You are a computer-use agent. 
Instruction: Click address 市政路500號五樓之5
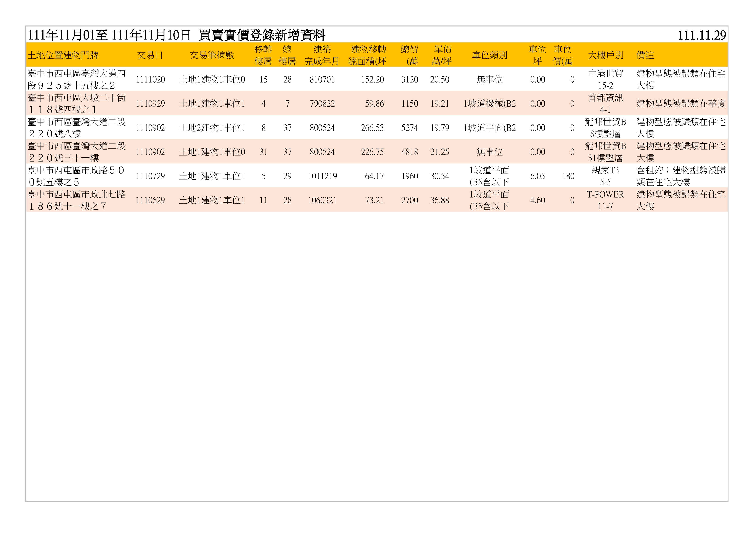[76, 176]
